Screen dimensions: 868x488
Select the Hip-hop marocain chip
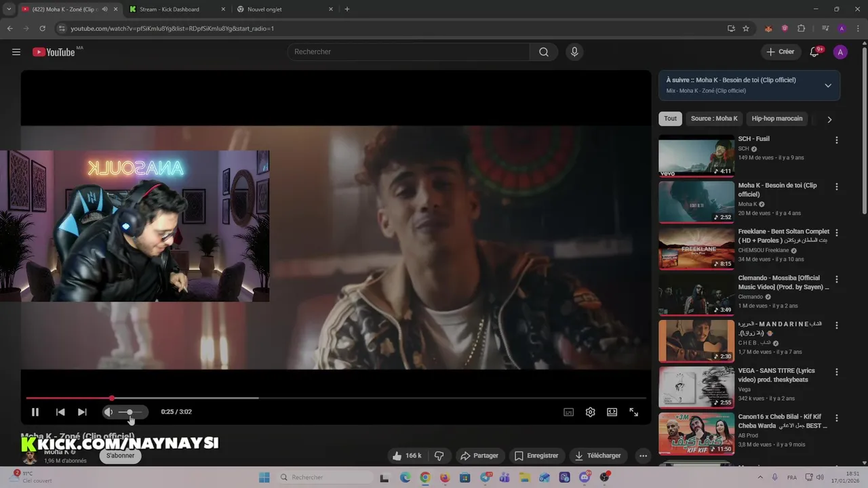coord(777,119)
